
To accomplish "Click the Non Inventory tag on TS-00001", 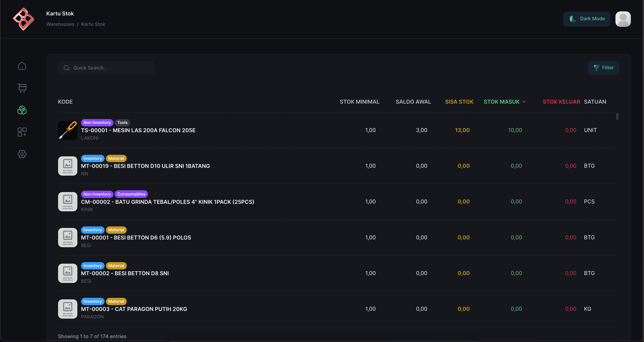I will [x=97, y=123].
